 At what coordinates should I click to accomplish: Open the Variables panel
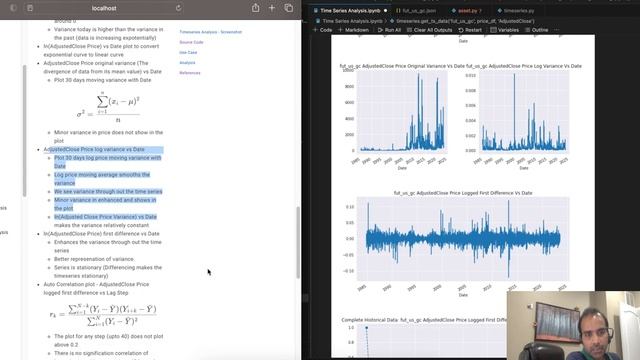coord(504,30)
